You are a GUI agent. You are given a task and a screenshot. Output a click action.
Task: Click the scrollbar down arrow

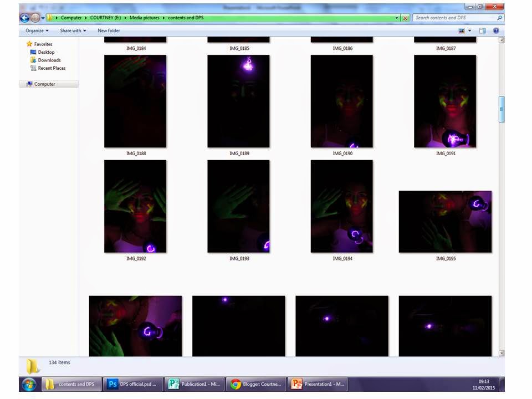502,353
